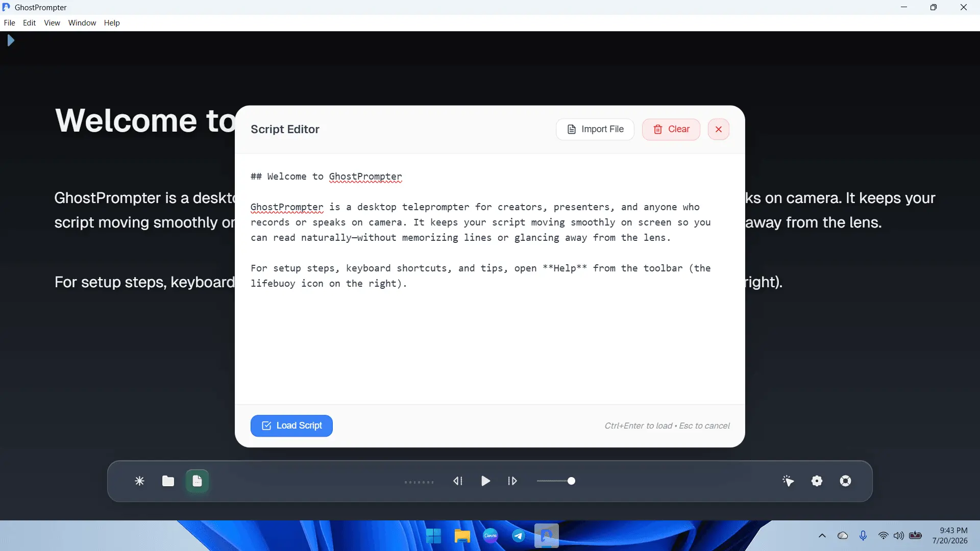This screenshot has height=551, width=980.
Task: Click the asterisk icon in the bottom toolbar
Action: (139, 481)
